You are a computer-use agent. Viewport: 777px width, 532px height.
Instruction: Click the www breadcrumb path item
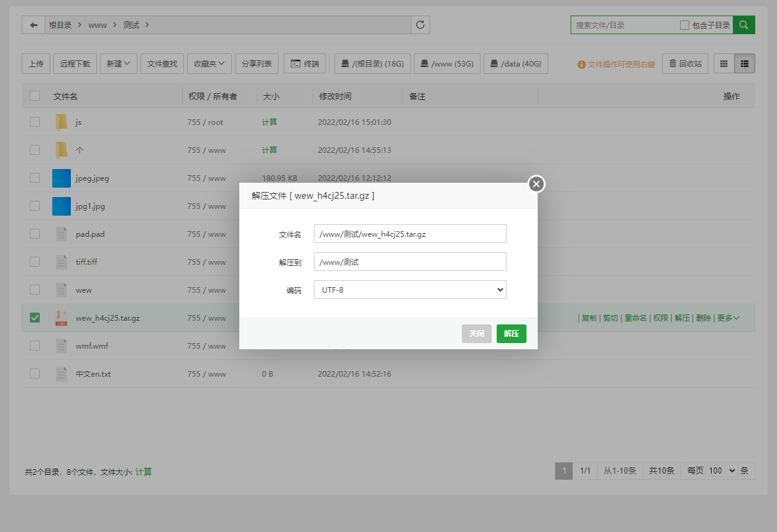tap(98, 25)
